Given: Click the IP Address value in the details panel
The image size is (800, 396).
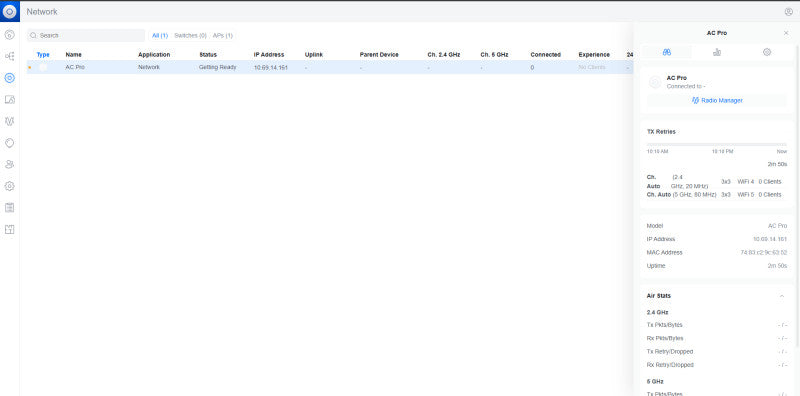Looking at the screenshot, I should [x=770, y=239].
